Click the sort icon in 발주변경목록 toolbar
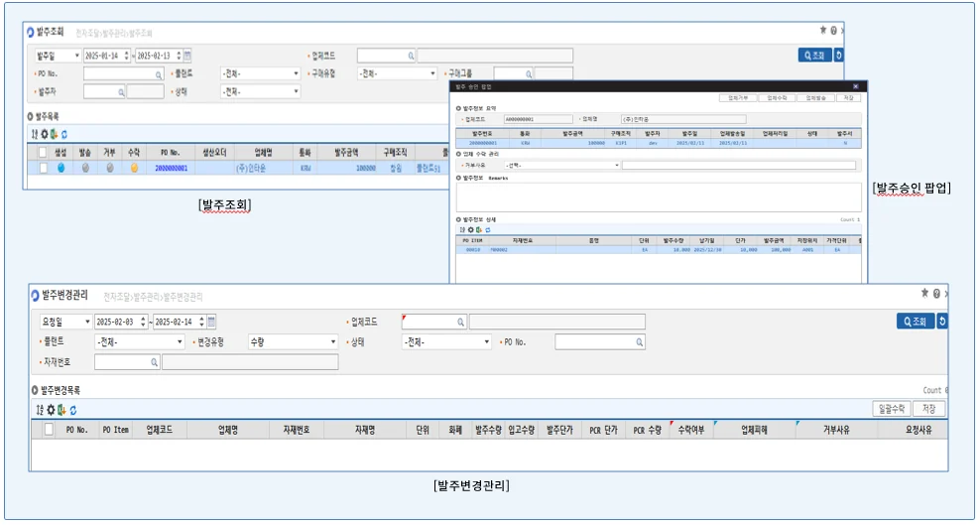 (40, 410)
